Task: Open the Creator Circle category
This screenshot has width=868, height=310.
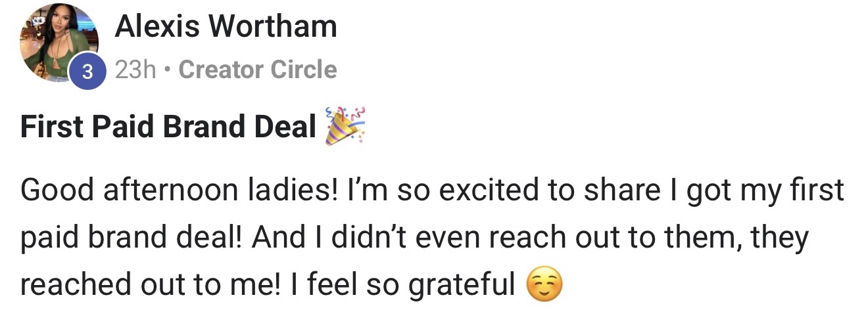Action: coord(258,70)
